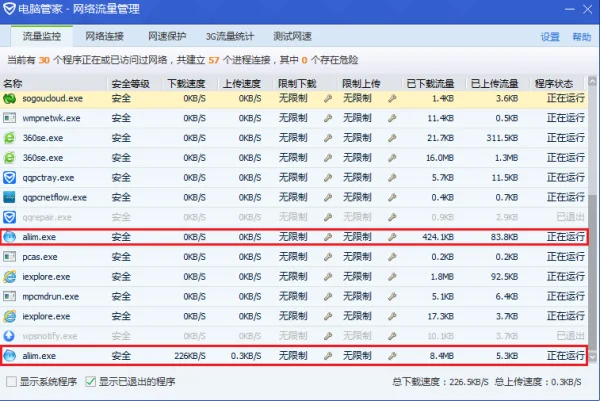
Task: Select the qqpctray.exe row name
Action: 48,178
